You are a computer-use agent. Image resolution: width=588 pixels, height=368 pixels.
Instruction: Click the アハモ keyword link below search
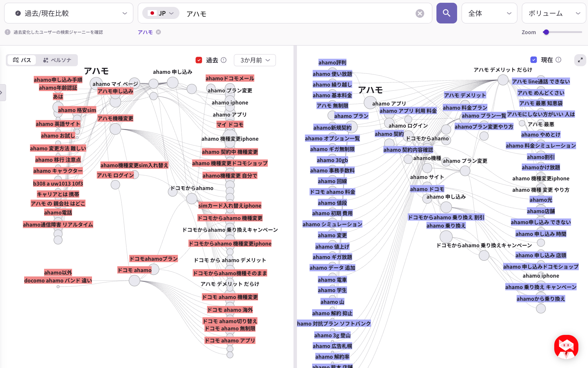click(x=145, y=32)
